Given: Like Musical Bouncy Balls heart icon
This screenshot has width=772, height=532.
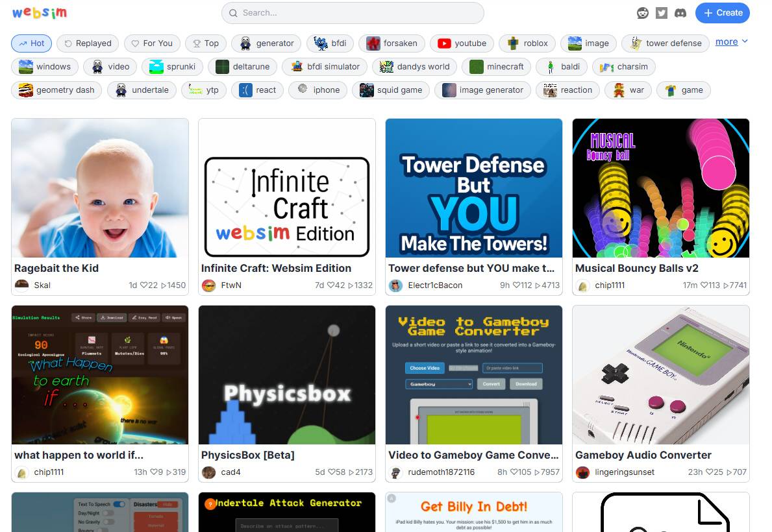Looking at the screenshot, I should click(704, 285).
